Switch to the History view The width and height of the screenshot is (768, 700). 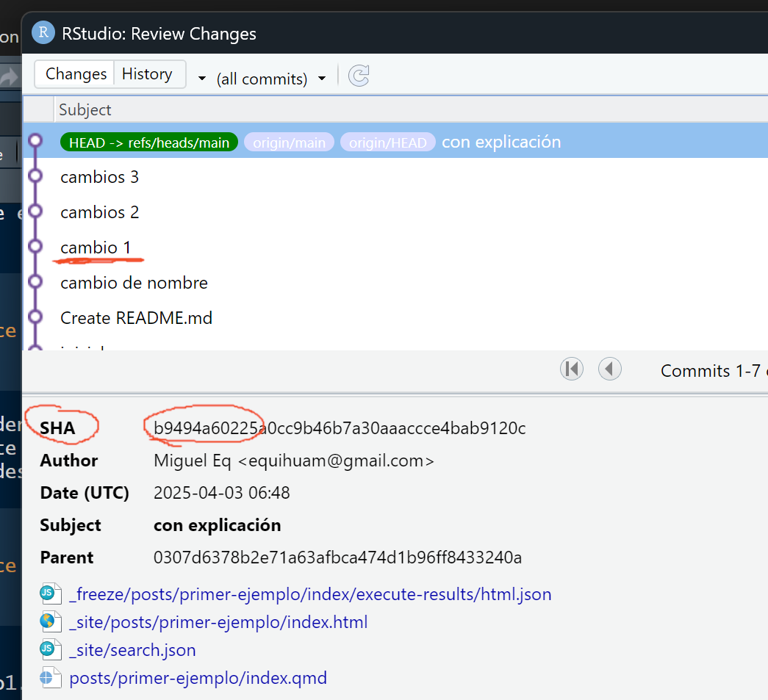pos(147,74)
